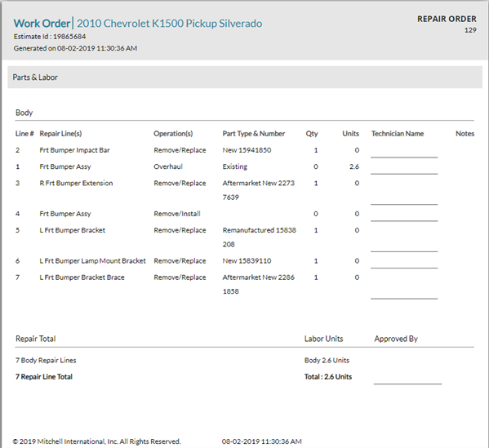Click part number New 15941850
Screen dimensions: 489x448
247,150
